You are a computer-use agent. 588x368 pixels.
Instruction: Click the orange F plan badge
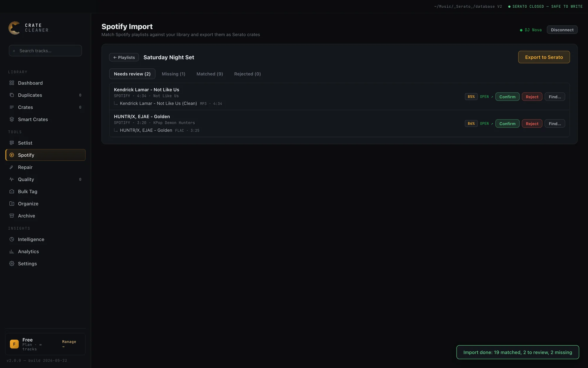(x=14, y=344)
